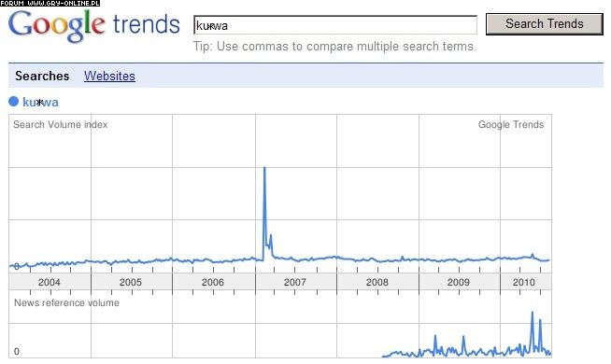This screenshot has height=364, width=611.
Task: Select the 2004 year on the timeline
Action: click(50, 282)
